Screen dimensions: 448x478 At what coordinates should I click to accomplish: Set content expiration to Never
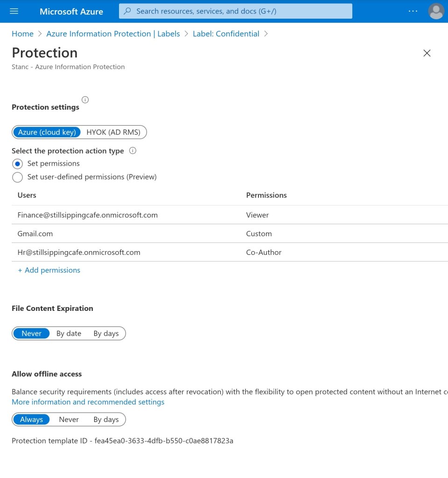coord(31,333)
